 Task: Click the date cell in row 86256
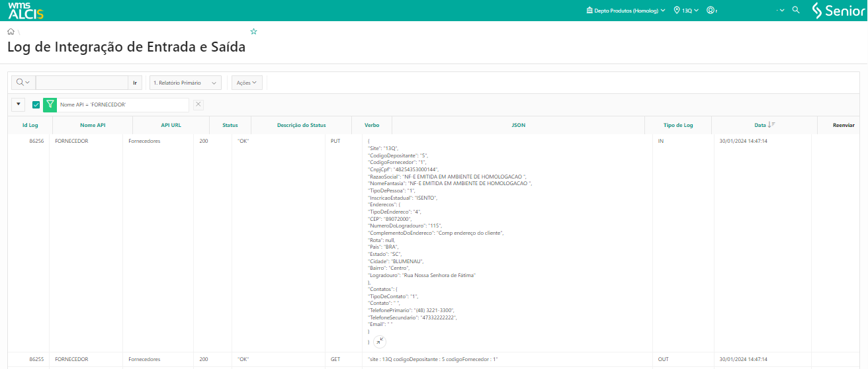point(743,141)
